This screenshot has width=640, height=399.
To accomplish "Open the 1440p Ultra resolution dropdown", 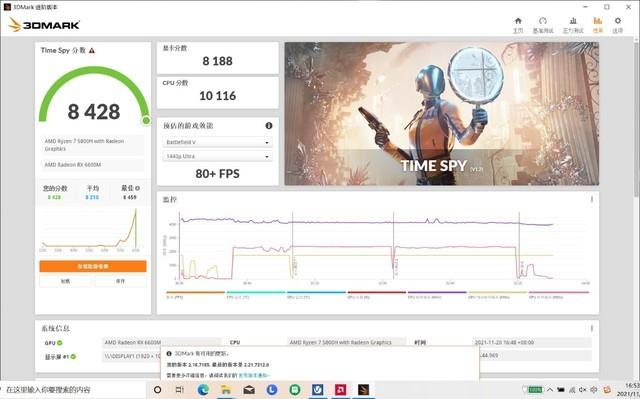I will point(218,156).
